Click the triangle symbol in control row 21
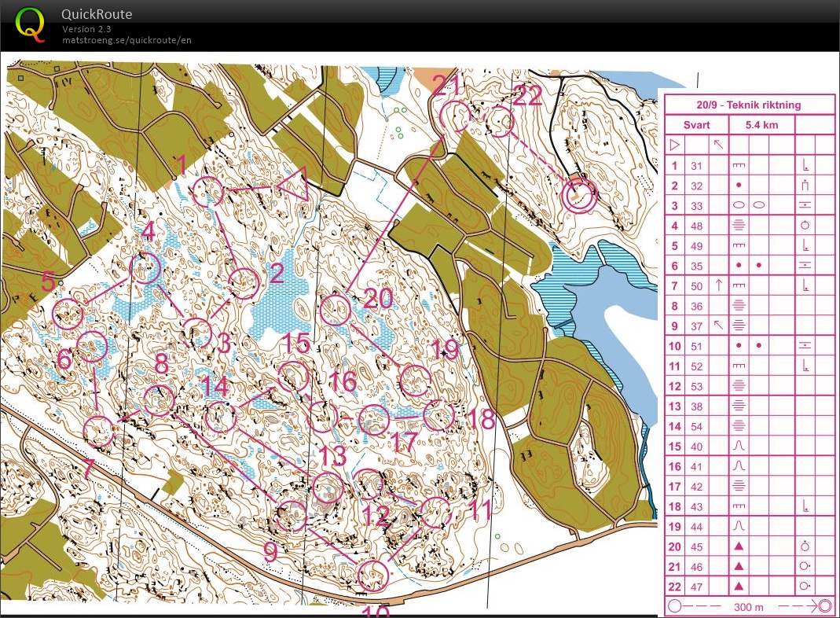840x618 pixels. pos(739,566)
